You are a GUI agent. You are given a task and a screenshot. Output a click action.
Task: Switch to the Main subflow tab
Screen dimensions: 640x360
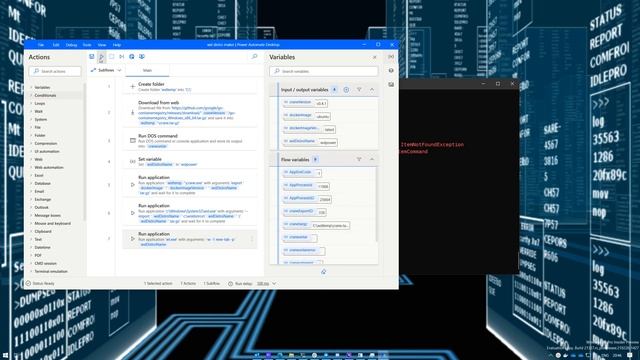[147, 70]
